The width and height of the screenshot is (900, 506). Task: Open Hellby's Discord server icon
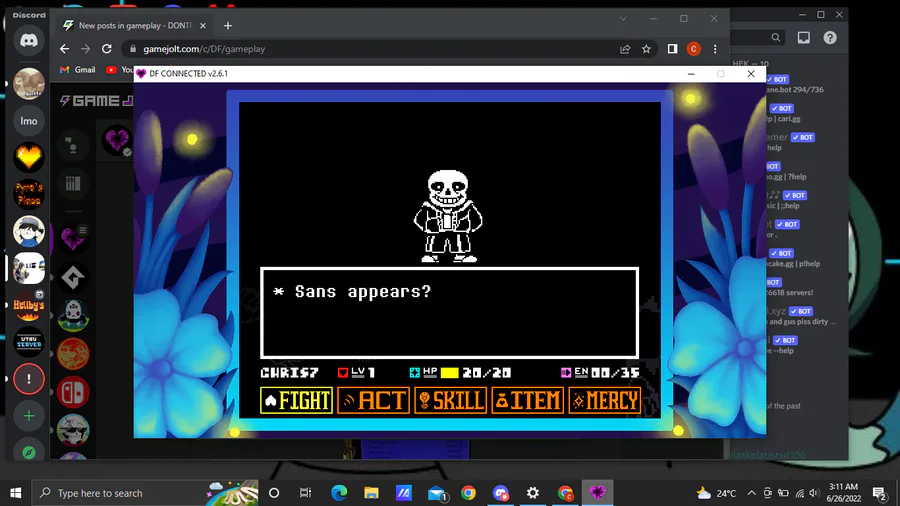tap(29, 305)
